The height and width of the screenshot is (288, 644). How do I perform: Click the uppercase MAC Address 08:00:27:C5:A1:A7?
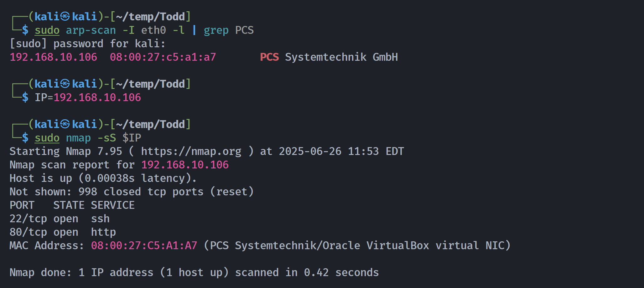pos(144,245)
